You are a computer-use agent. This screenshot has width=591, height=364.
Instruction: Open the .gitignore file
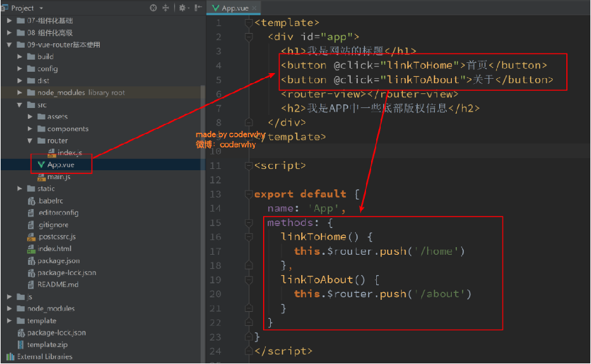click(53, 225)
